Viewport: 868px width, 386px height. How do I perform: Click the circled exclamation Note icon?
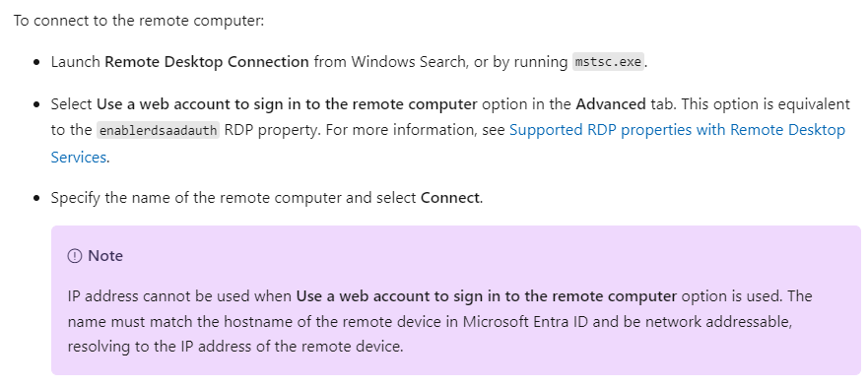(74, 256)
